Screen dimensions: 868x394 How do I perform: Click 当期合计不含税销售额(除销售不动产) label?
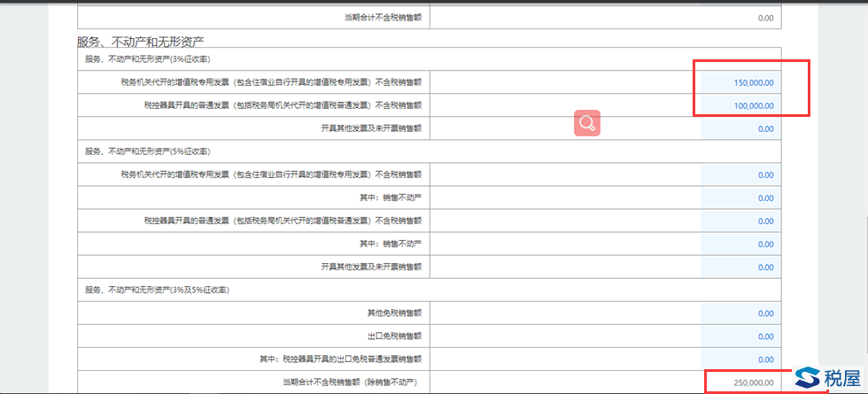349,382
